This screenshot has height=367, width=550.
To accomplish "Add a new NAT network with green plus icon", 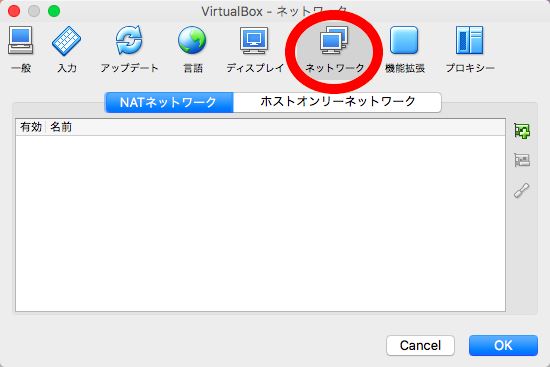I will point(522,131).
